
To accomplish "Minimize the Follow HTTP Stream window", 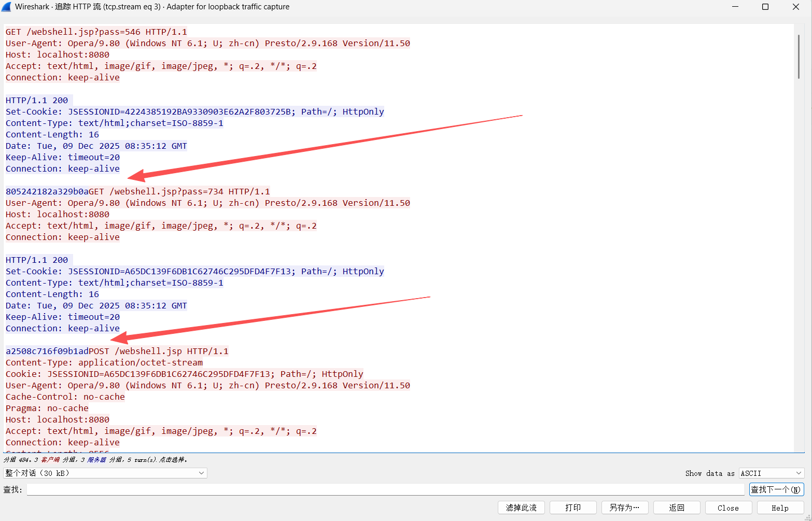I will [x=735, y=7].
